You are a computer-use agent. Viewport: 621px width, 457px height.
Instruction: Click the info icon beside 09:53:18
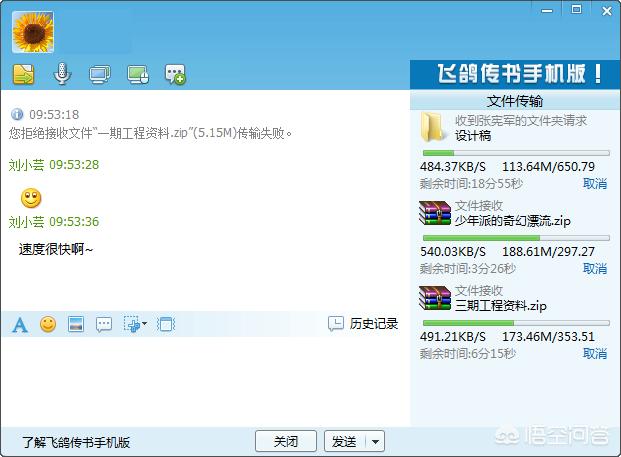point(17,114)
